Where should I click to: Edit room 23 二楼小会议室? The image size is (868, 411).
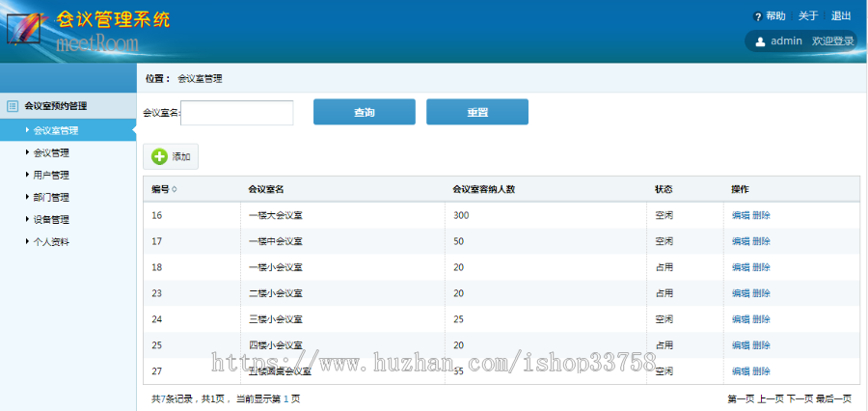point(741,293)
